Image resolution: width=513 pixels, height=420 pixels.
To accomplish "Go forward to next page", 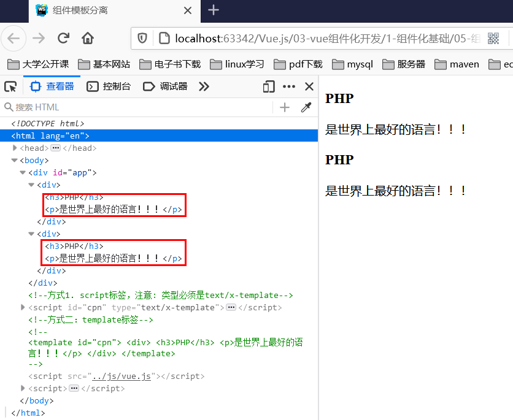I will pyautogui.click(x=39, y=38).
